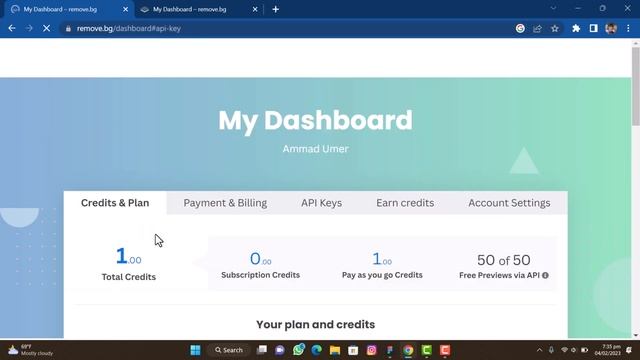
Task: Click the forward navigation arrow
Action: [29, 28]
